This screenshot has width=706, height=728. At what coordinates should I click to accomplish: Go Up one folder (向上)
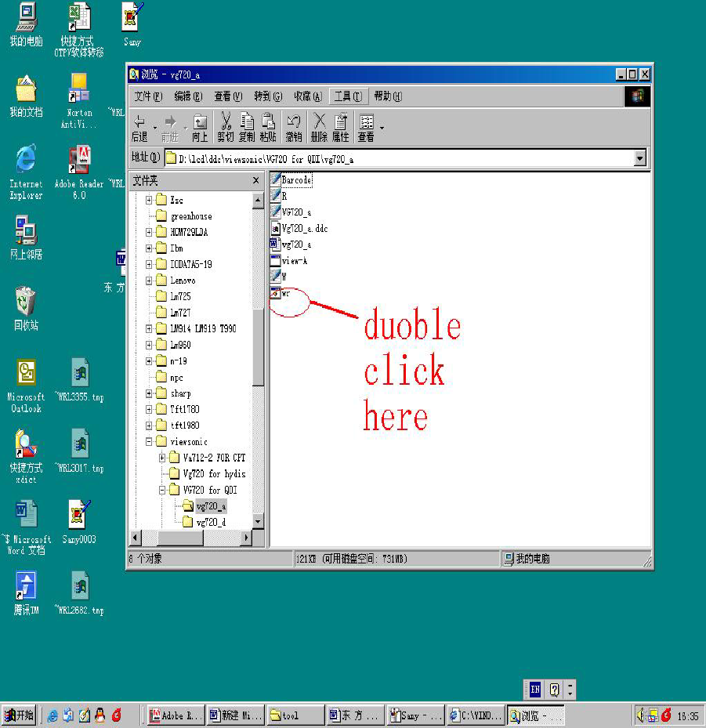click(200, 127)
